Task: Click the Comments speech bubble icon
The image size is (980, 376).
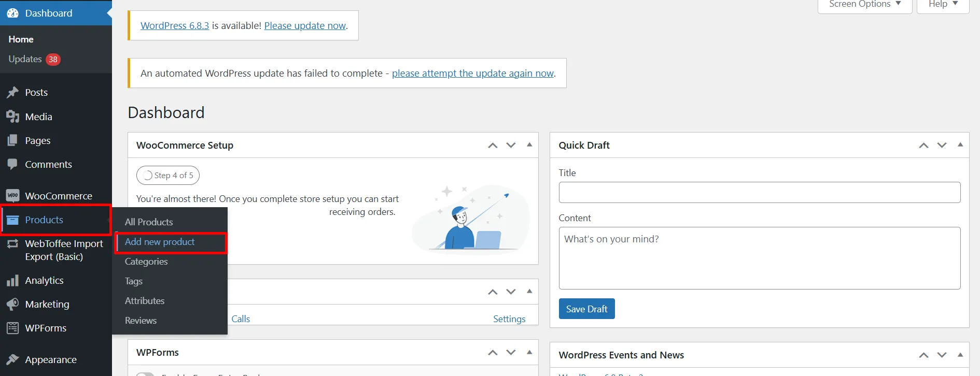Action: coord(12,164)
